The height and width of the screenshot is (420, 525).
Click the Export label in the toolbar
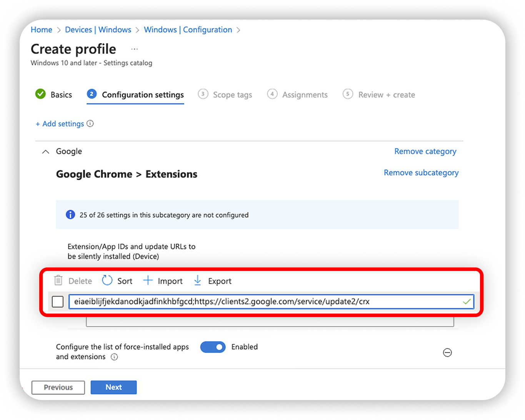[x=220, y=281]
